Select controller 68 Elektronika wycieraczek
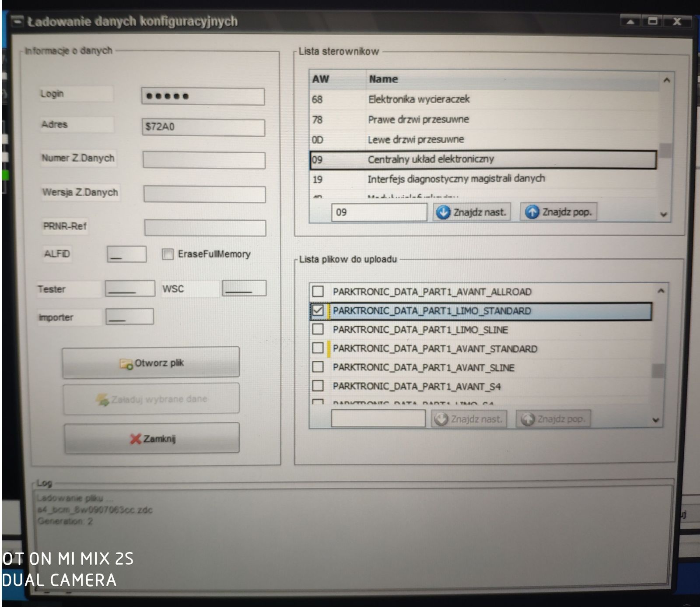The height and width of the screenshot is (609, 700). [484, 99]
